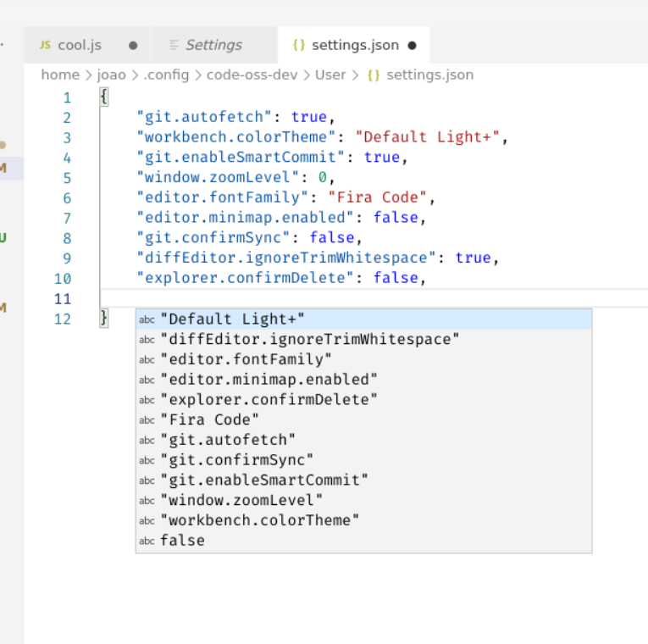Image resolution: width=648 pixels, height=644 pixels.
Task: Select suggestion false
Action: [x=363, y=541]
